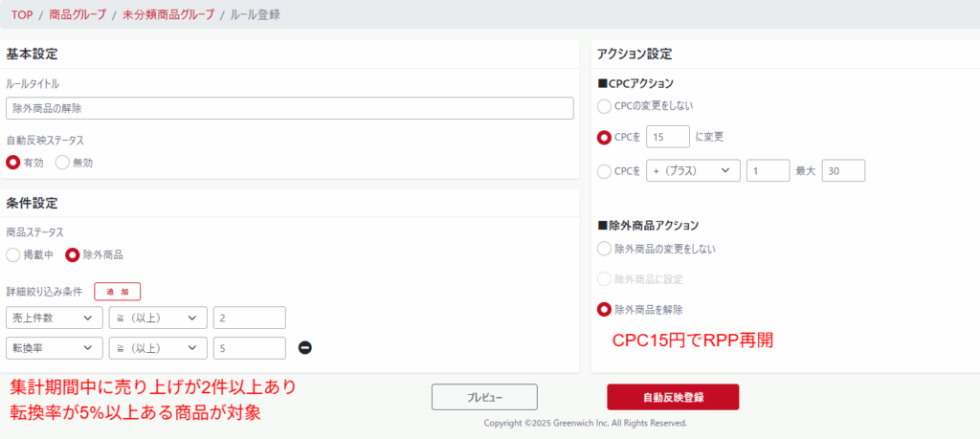Image resolution: width=980 pixels, height=439 pixels.
Task: Select 有効 auto-reflect status
Action: click(14, 162)
